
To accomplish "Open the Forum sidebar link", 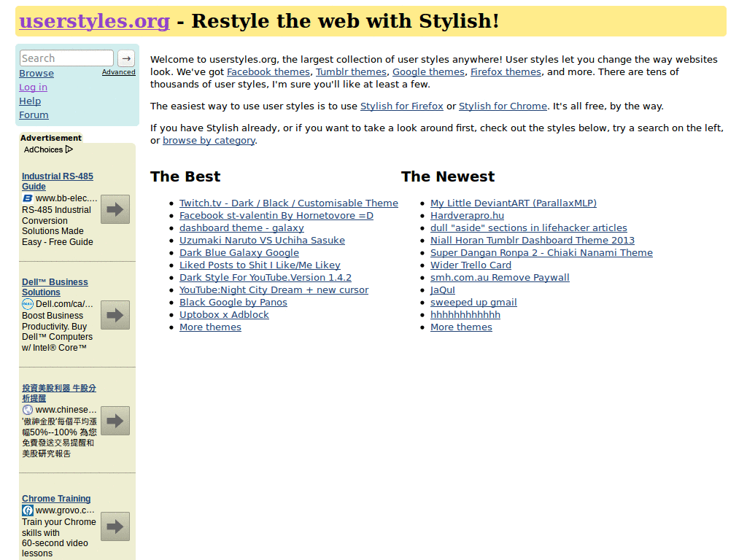I will [34, 114].
